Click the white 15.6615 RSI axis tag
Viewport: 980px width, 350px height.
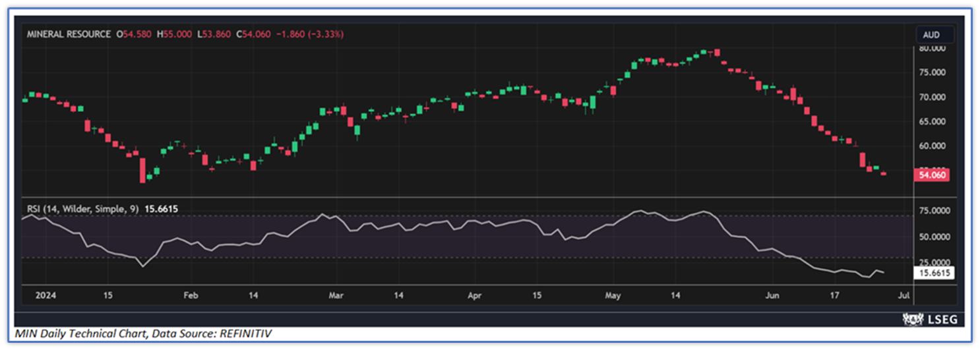pyautogui.click(x=934, y=272)
